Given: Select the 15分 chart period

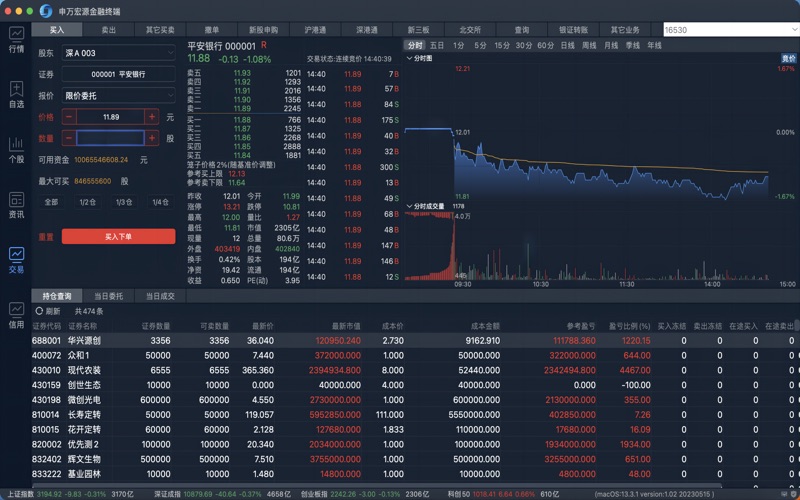Looking at the screenshot, I should (502, 45).
